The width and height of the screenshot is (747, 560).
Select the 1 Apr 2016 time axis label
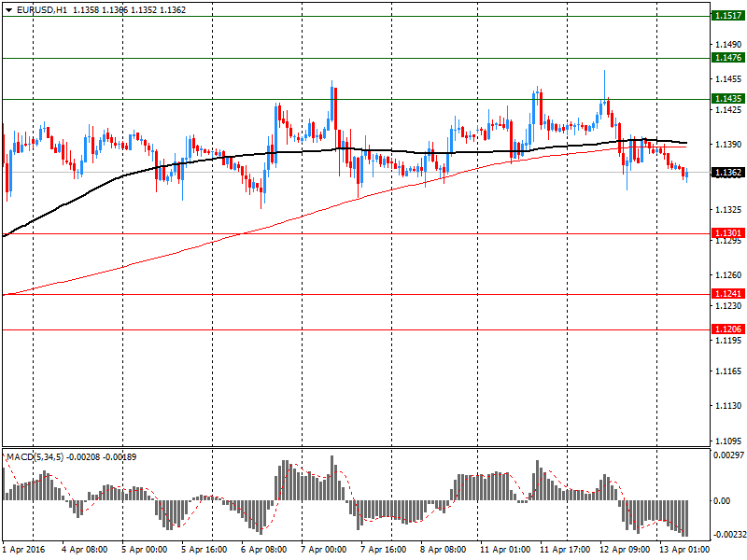(x=24, y=550)
